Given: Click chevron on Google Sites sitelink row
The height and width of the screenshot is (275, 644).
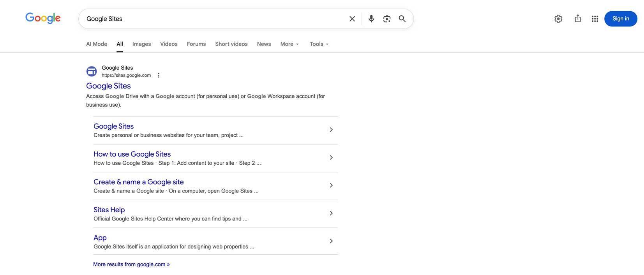Looking at the screenshot, I should click(x=331, y=130).
